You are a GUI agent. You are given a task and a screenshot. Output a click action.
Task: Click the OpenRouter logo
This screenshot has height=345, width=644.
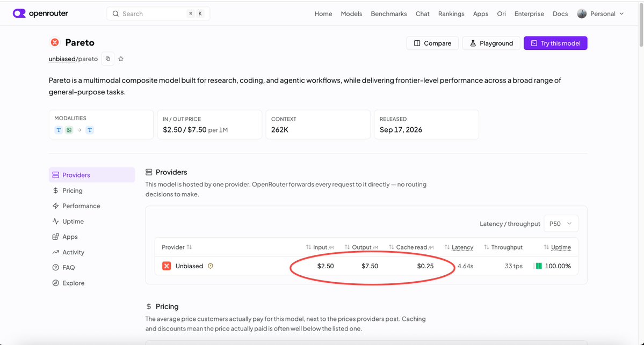click(x=40, y=13)
